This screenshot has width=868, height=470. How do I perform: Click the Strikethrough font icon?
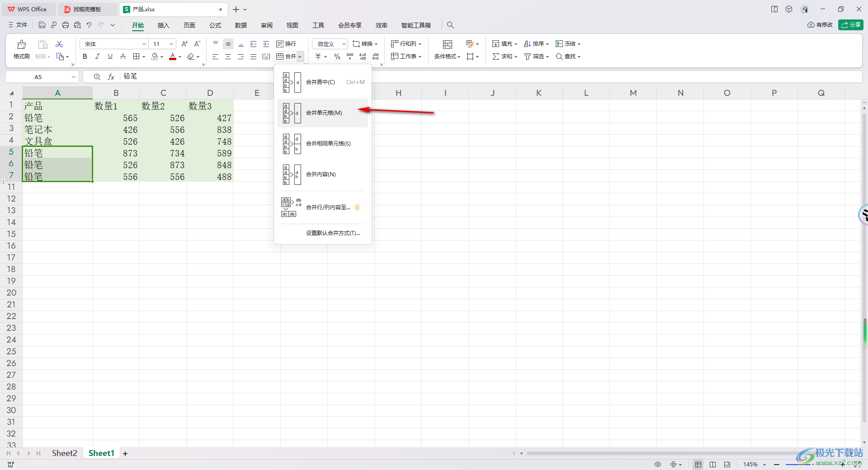pyautogui.click(x=123, y=56)
